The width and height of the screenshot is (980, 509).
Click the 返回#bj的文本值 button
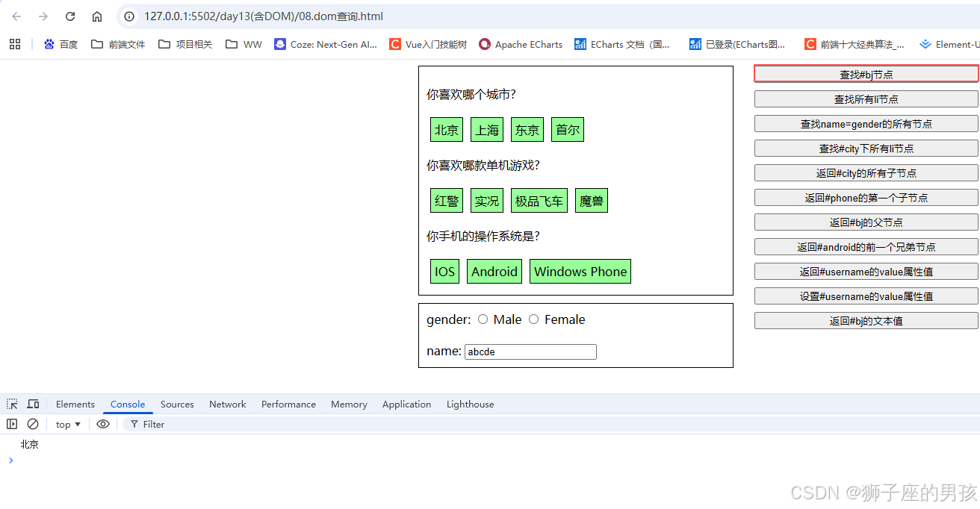coord(866,320)
